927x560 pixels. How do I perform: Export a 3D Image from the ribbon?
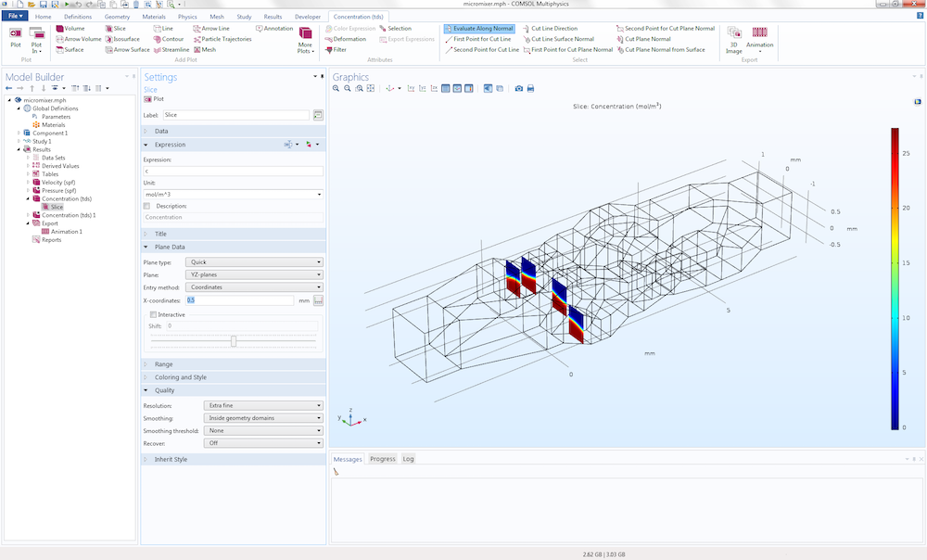(733, 40)
